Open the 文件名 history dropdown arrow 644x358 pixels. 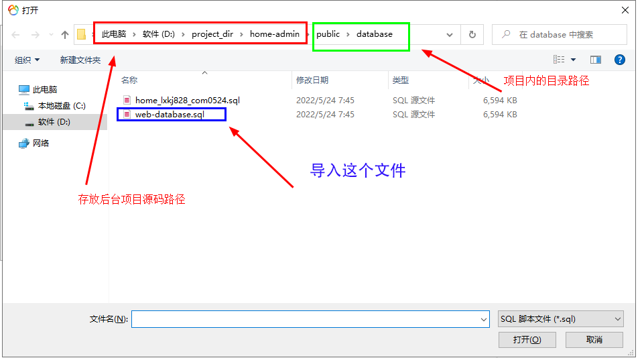pos(483,319)
